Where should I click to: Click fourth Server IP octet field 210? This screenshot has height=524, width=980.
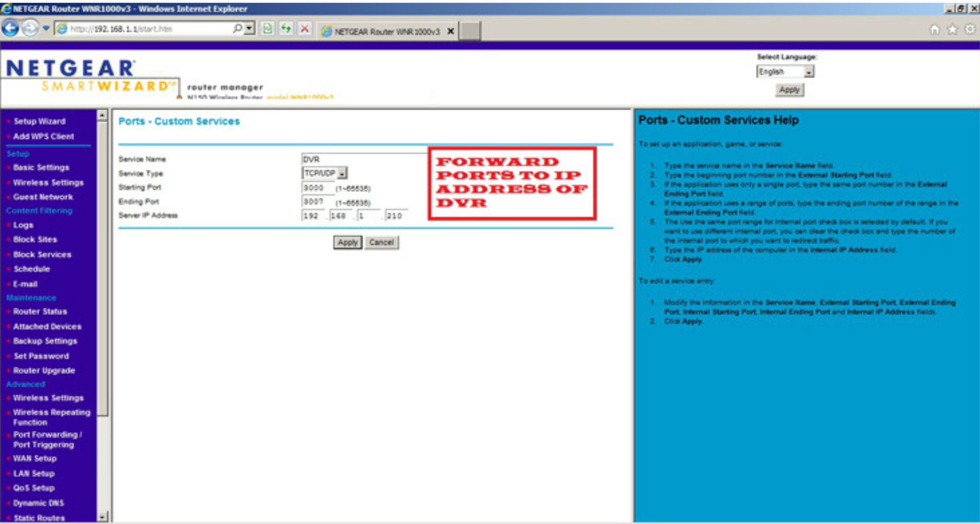tap(396, 216)
